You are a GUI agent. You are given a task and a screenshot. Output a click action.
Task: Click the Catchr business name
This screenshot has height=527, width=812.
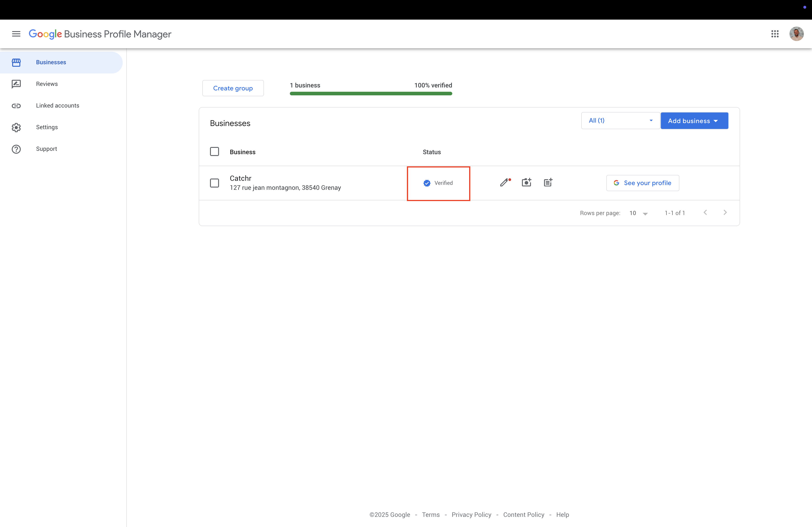(x=240, y=178)
